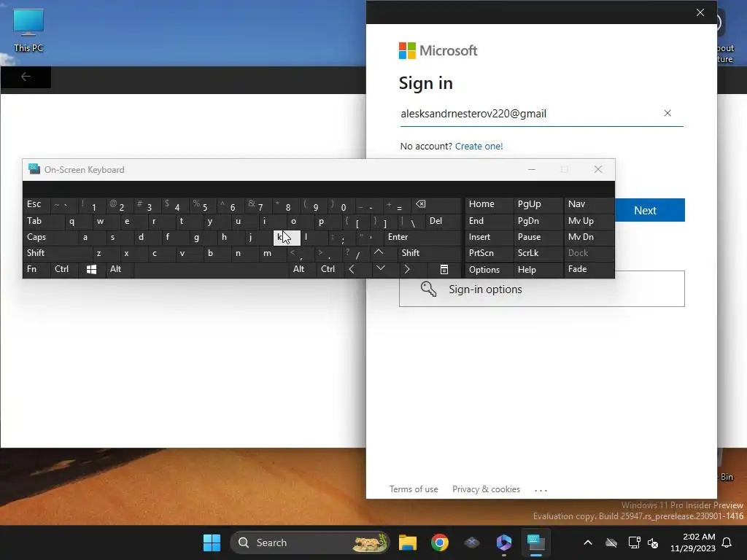Click the Next button in Sign in
The height and width of the screenshot is (560, 747).
click(650, 210)
